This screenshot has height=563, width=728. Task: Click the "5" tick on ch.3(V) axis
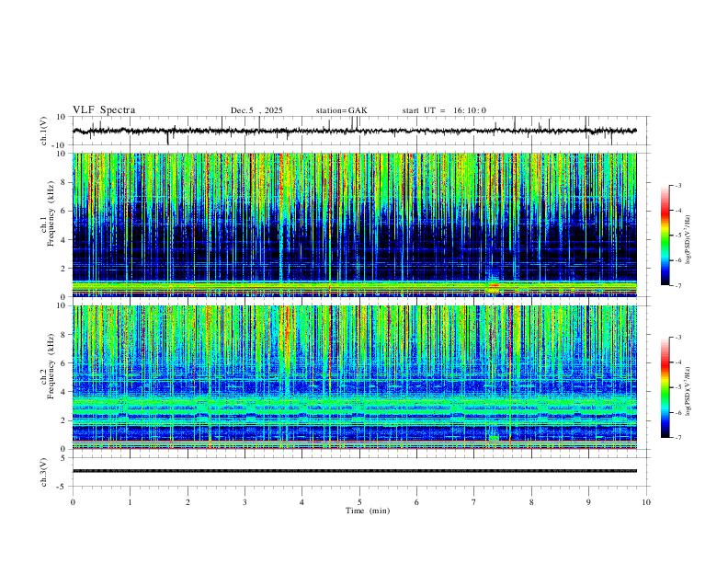pos(63,458)
